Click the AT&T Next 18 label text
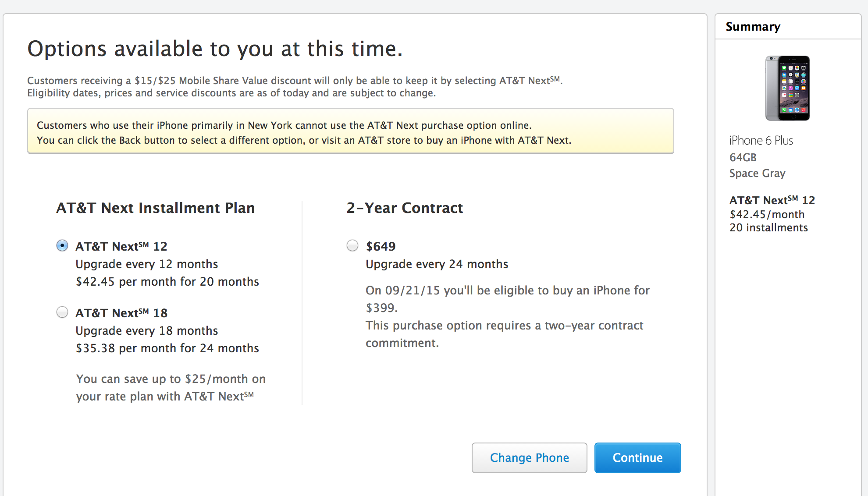 [121, 313]
